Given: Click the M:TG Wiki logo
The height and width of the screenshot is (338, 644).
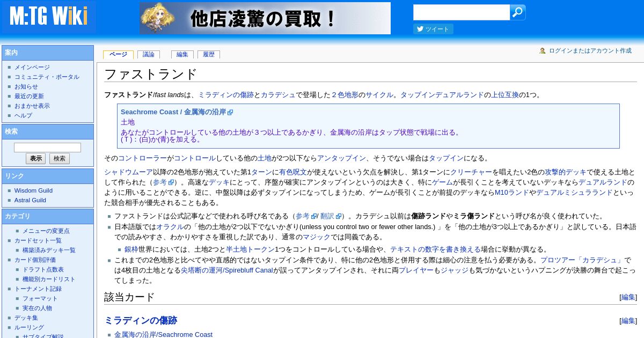Looking at the screenshot, I should [x=48, y=17].
